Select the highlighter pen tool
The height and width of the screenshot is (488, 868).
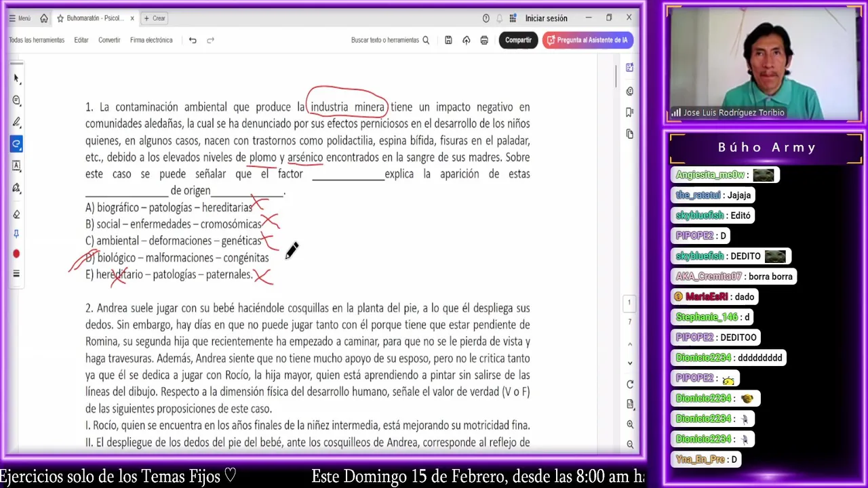(x=16, y=122)
